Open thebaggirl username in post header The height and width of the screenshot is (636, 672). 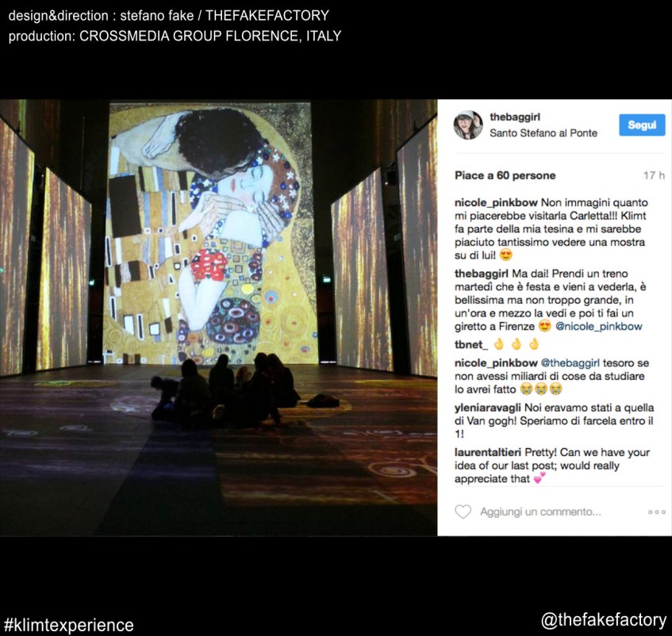pos(515,117)
